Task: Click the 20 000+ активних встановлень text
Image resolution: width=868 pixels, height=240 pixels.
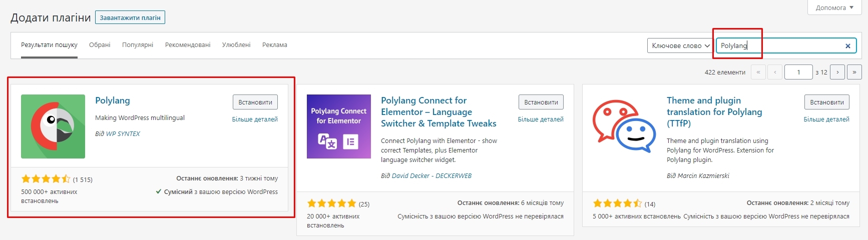Action: tap(333, 221)
